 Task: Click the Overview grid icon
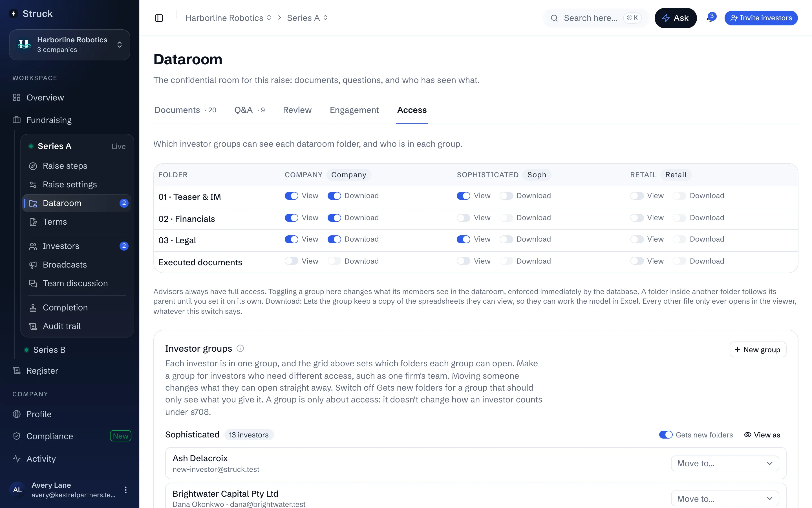tap(17, 97)
